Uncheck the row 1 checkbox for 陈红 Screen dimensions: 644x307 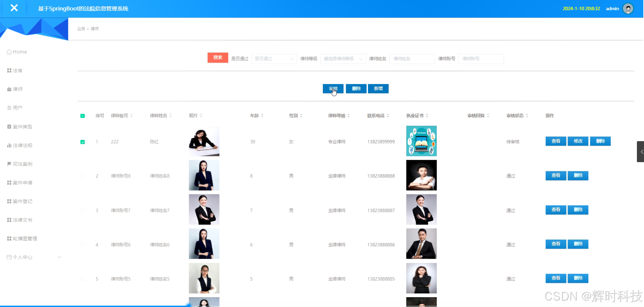(82, 142)
